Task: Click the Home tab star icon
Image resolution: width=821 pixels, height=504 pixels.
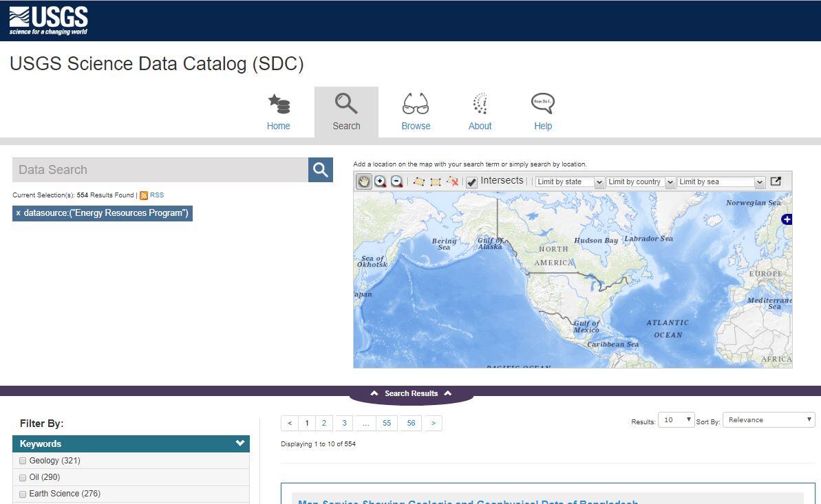Action: [x=279, y=104]
